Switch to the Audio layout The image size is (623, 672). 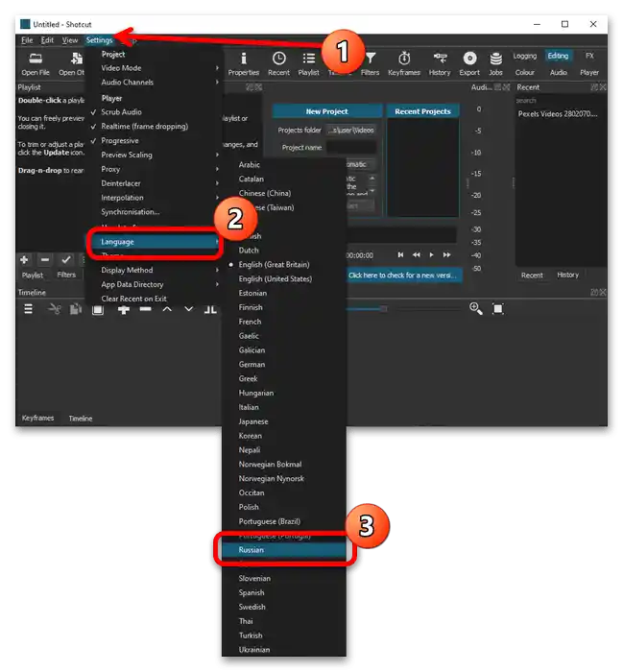pyautogui.click(x=559, y=73)
